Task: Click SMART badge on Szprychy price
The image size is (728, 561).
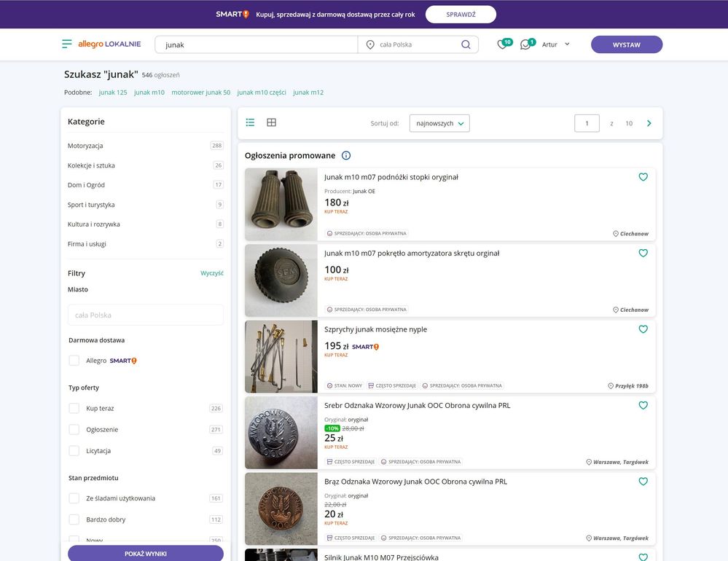Action: [x=365, y=347]
